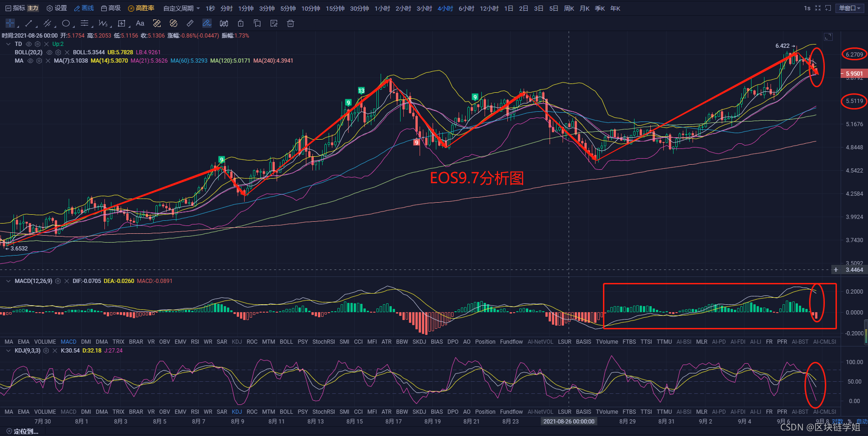Switch to the 1小时 timeframe
This screenshot has width=868, height=436.
point(382,8)
